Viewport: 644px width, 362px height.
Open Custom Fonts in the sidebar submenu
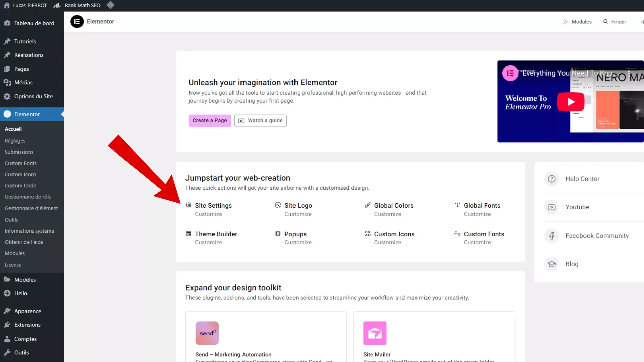click(20, 163)
